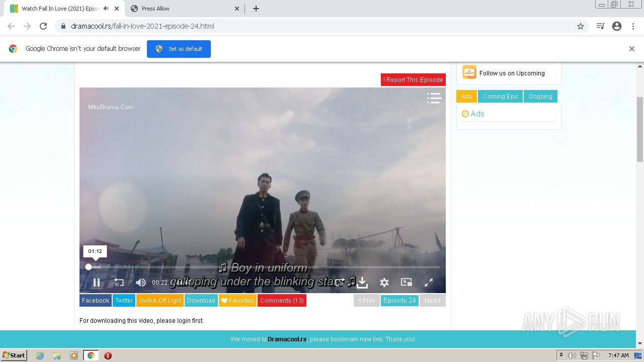Close the Press Allow tab

pyautogui.click(x=237, y=9)
